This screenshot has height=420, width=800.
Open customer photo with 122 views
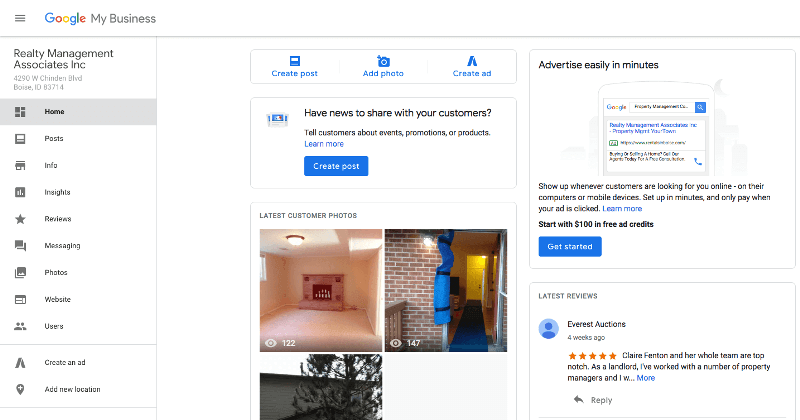321,290
